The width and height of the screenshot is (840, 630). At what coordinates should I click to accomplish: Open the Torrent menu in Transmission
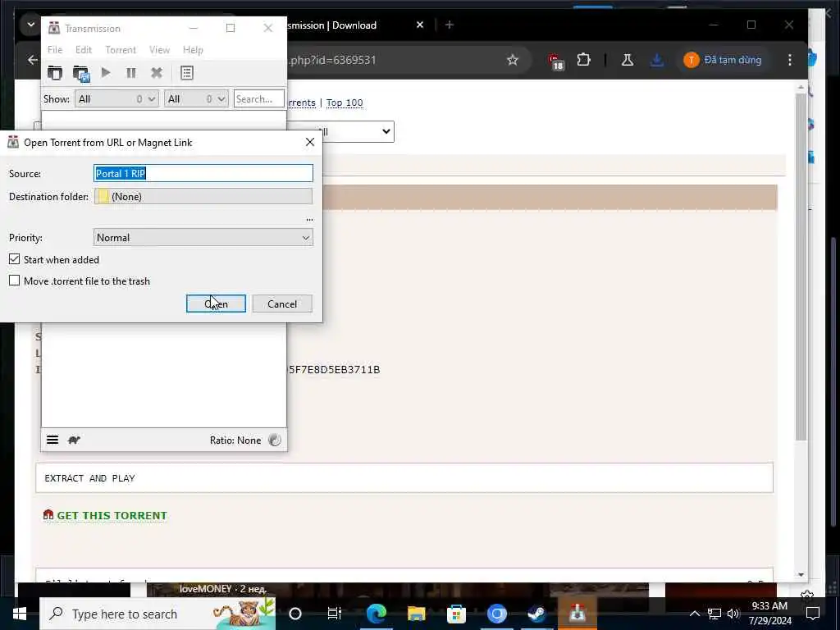click(x=121, y=50)
